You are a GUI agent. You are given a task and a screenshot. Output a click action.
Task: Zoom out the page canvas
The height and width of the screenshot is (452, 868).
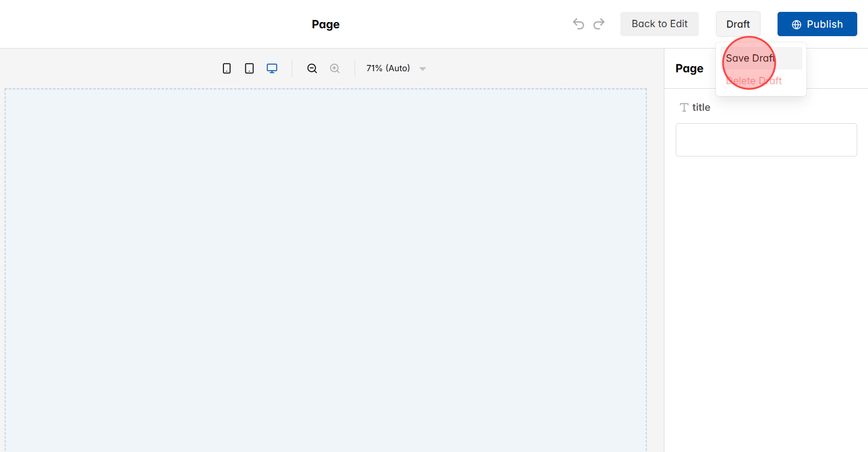pos(312,68)
